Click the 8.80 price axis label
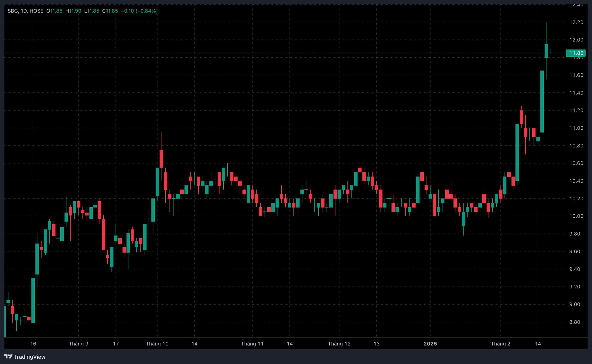Image resolution: width=592 pixels, height=364 pixels. (575, 322)
